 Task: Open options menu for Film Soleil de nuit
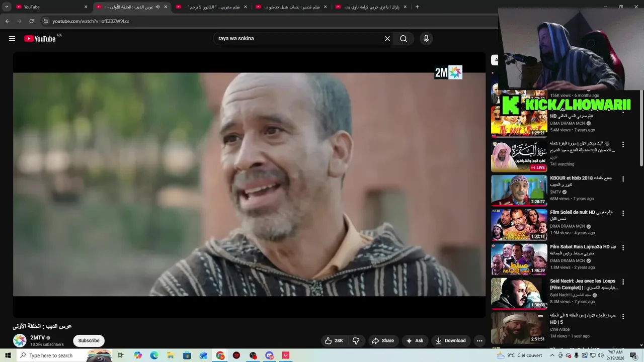623,213
